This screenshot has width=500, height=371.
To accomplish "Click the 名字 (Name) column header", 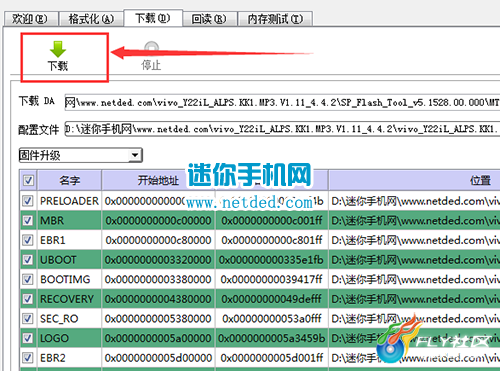I will 69,180.
